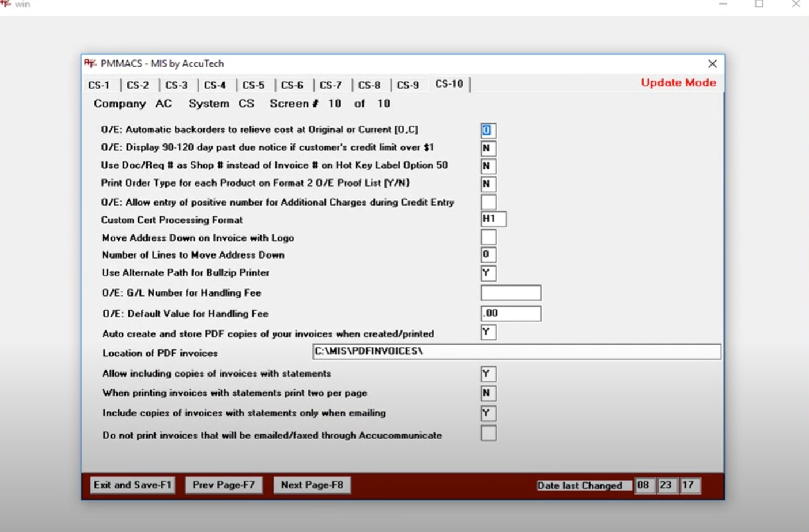The image size is (809, 532).
Task: Focus the Accucommunicate do not print field
Action: [488, 433]
